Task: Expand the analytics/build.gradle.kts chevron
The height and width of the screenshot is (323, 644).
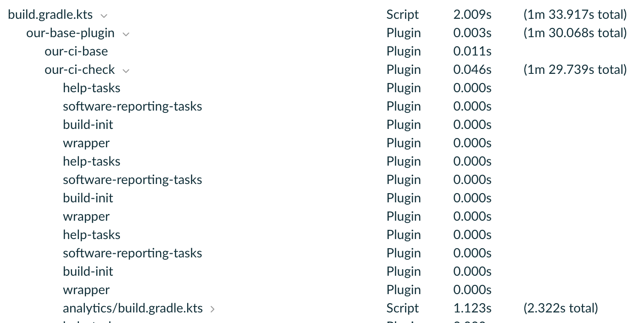Action: (212, 309)
